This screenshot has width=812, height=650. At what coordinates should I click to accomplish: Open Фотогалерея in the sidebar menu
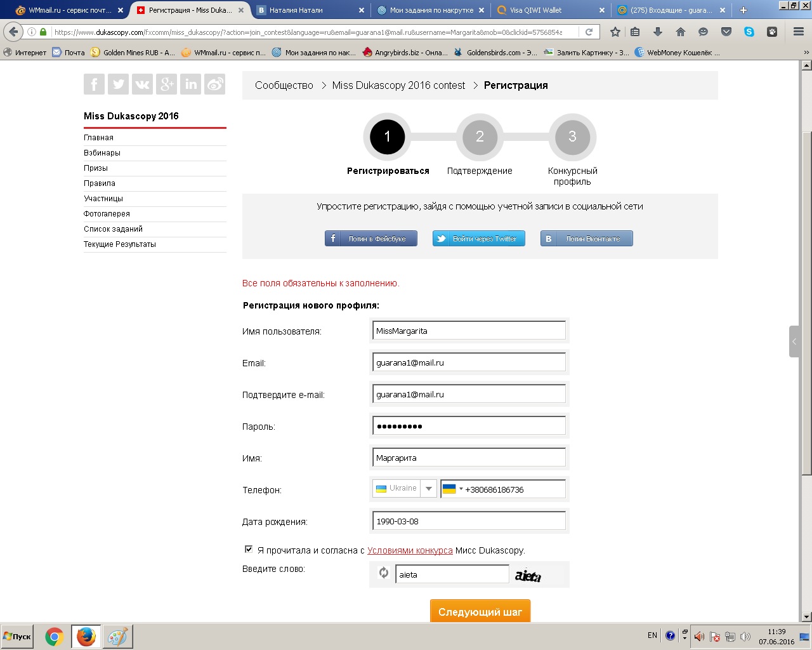pos(107,213)
